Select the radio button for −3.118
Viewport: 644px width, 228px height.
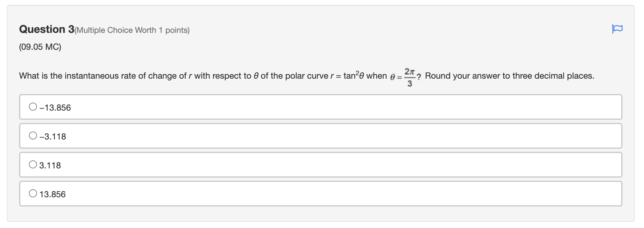point(33,135)
